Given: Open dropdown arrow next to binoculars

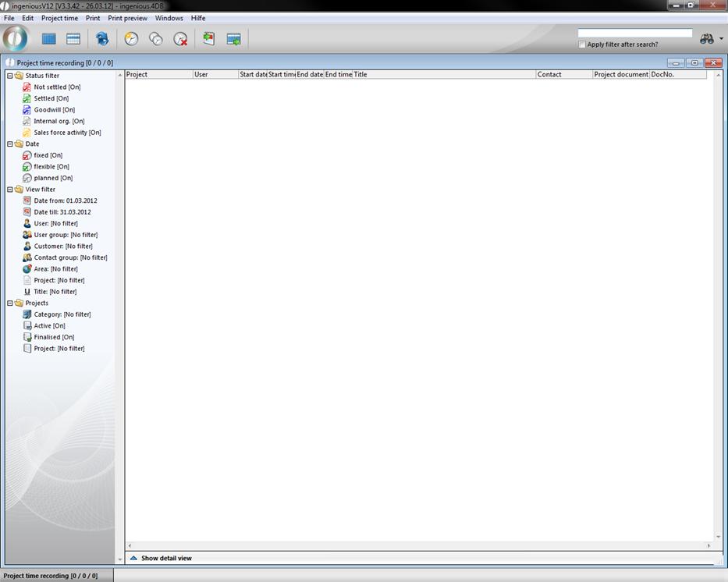Looking at the screenshot, I should point(721,39).
